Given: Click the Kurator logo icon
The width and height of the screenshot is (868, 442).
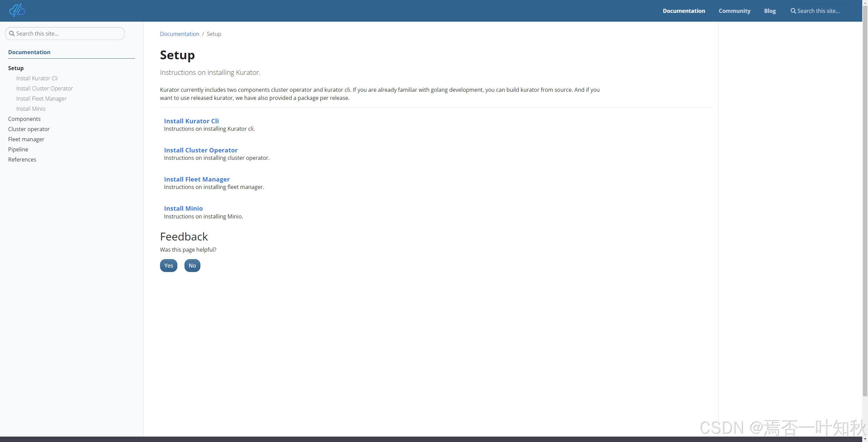Looking at the screenshot, I should [x=17, y=10].
